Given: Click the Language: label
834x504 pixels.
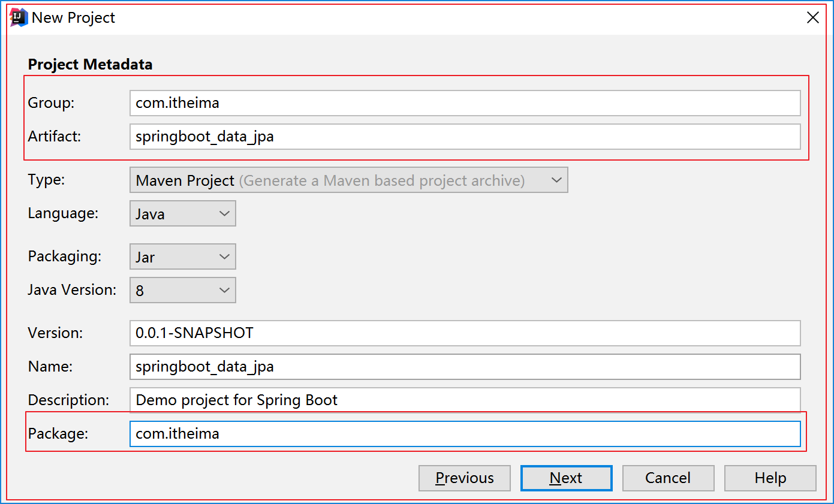Looking at the screenshot, I should click(x=63, y=213).
